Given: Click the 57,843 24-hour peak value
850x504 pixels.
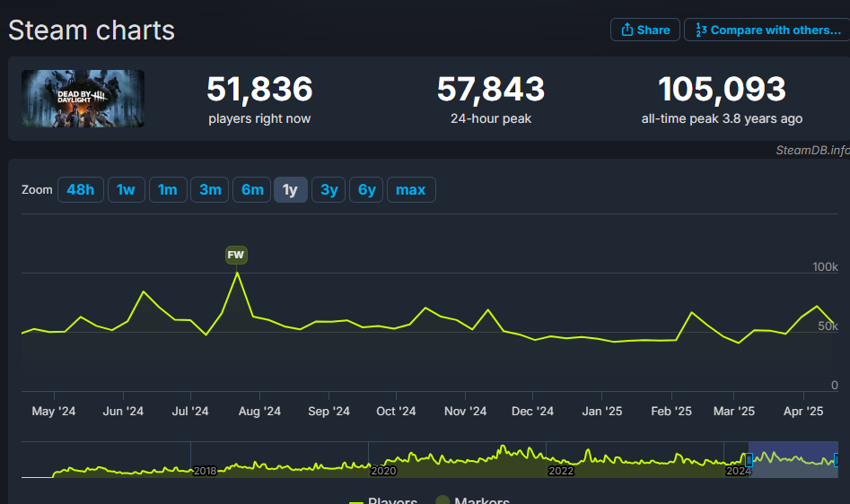Looking at the screenshot, I should [491, 89].
